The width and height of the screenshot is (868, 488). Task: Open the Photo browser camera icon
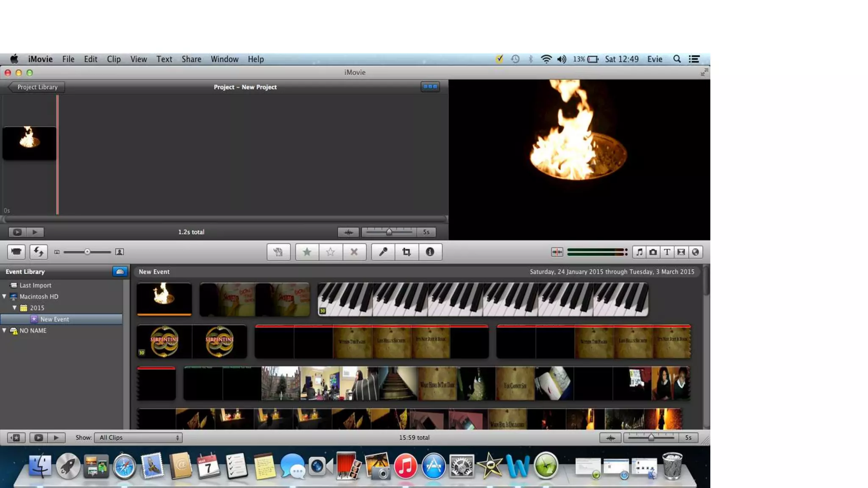coord(653,252)
